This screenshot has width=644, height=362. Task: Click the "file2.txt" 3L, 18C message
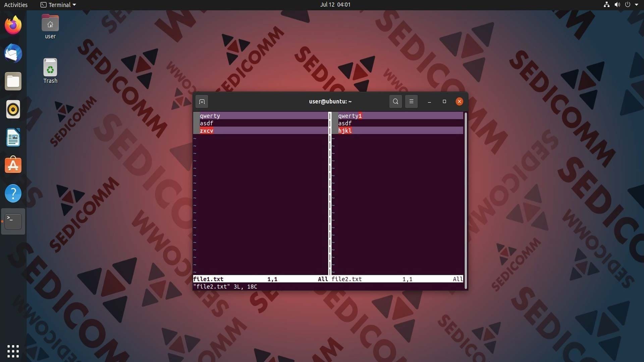pos(225,287)
